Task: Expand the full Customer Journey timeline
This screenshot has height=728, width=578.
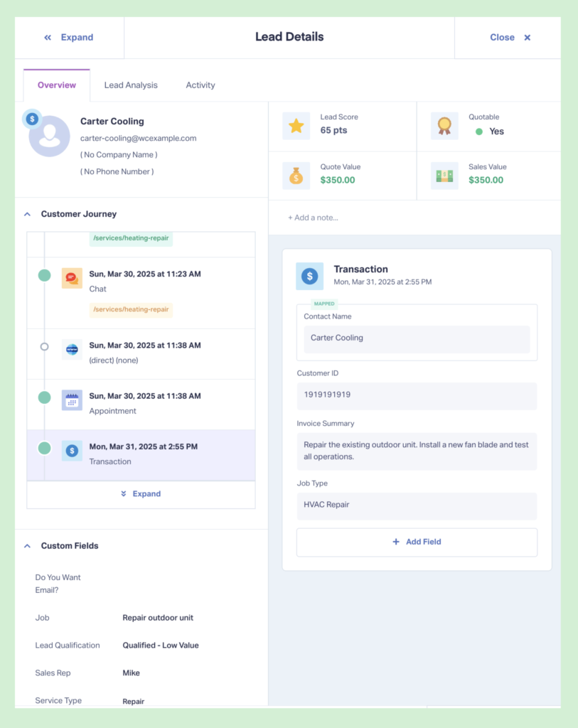Action: [x=140, y=493]
